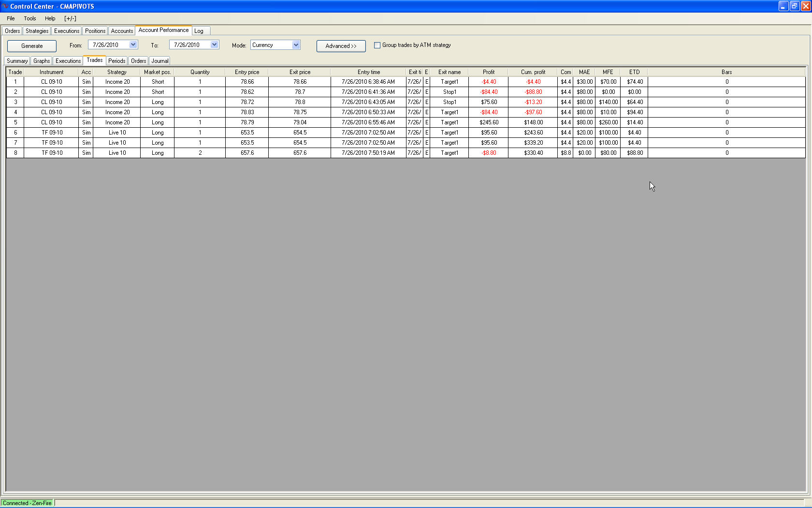The image size is (812, 508).
Task: Enable Group trades by ATM strategy checkbox
Action: [377, 45]
